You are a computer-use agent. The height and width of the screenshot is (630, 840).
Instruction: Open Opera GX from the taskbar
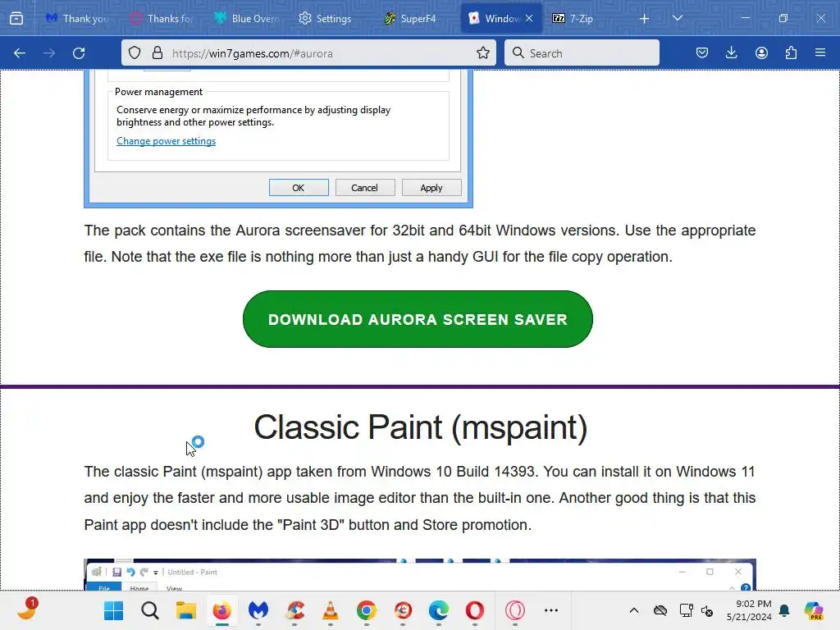coord(515,610)
